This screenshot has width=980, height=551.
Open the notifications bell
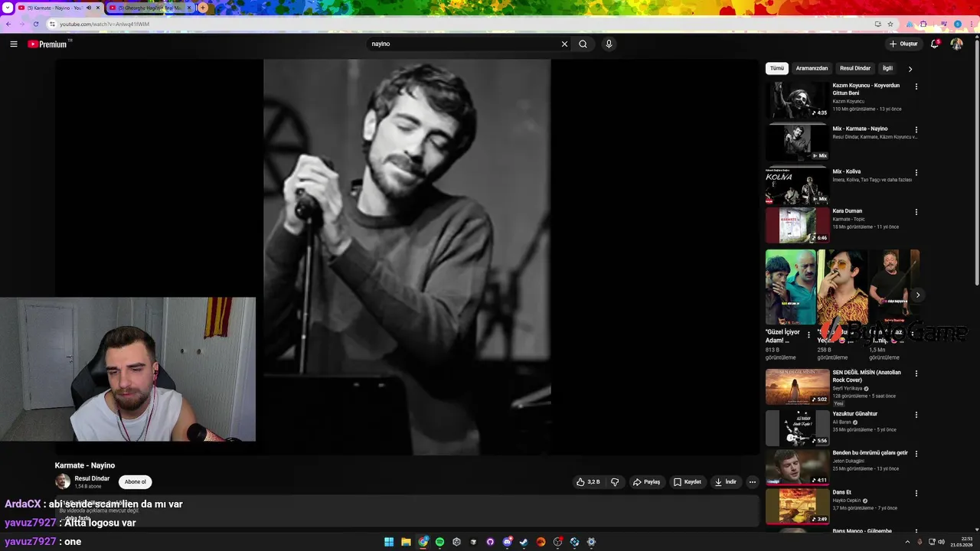(x=934, y=44)
